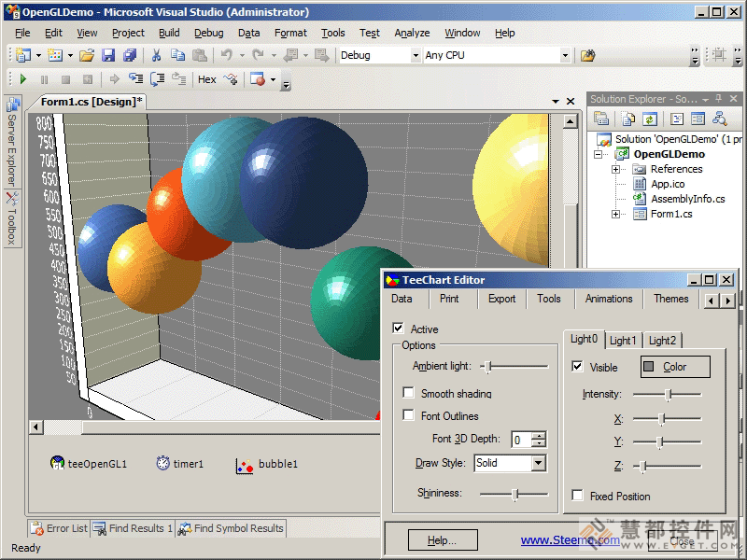This screenshot has width=747, height=560.
Task: Click the View Class Diagram icon
Action: point(719,119)
